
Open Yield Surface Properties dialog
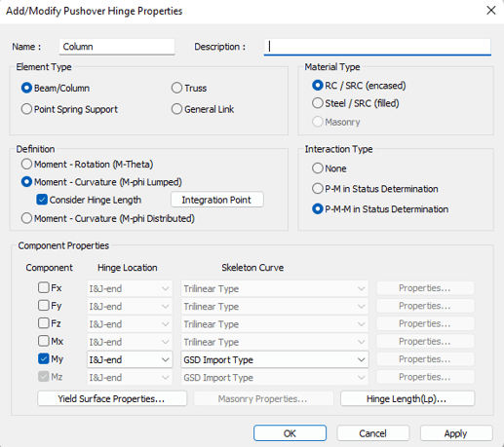pos(112,398)
